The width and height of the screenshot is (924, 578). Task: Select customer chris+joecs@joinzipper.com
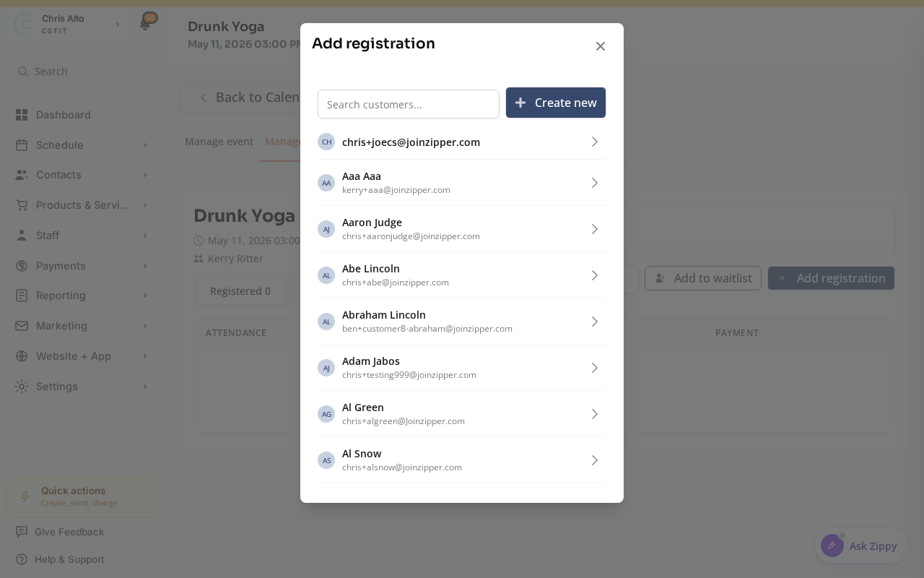pyautogui.click(x=462, y=142)
